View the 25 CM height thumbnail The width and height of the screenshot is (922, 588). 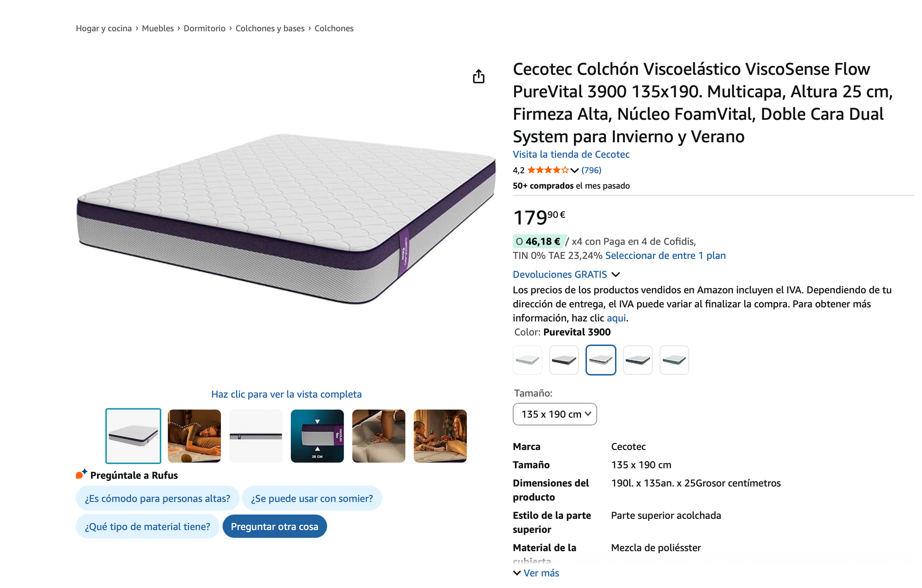(317, 436)
